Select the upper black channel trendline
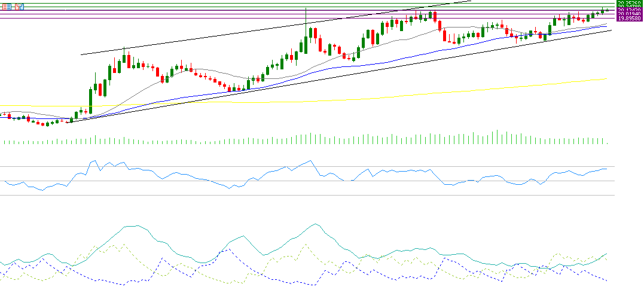 click(275, 28)
